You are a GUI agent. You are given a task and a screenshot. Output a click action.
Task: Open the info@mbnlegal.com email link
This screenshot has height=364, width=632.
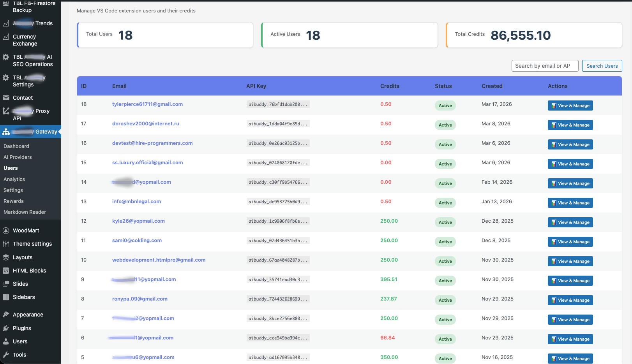pyautogui.click(x=136, y=201)
